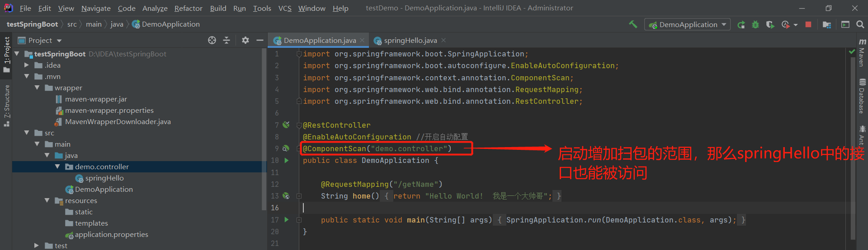This screenshot has width=868, height=250.
Task: Select the templates folder
Action: point(91,223)
